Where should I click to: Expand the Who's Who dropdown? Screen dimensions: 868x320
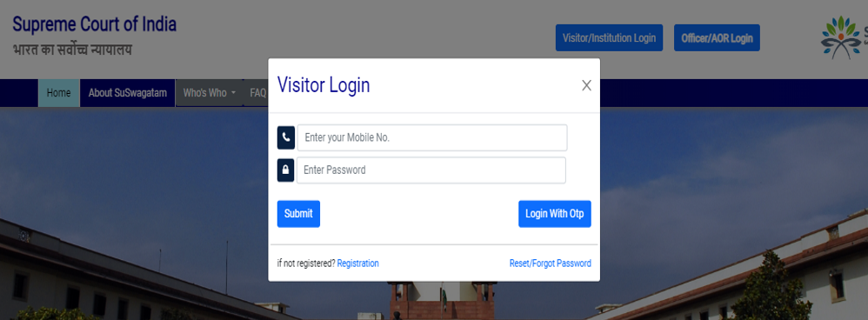[x=210, y=93]
